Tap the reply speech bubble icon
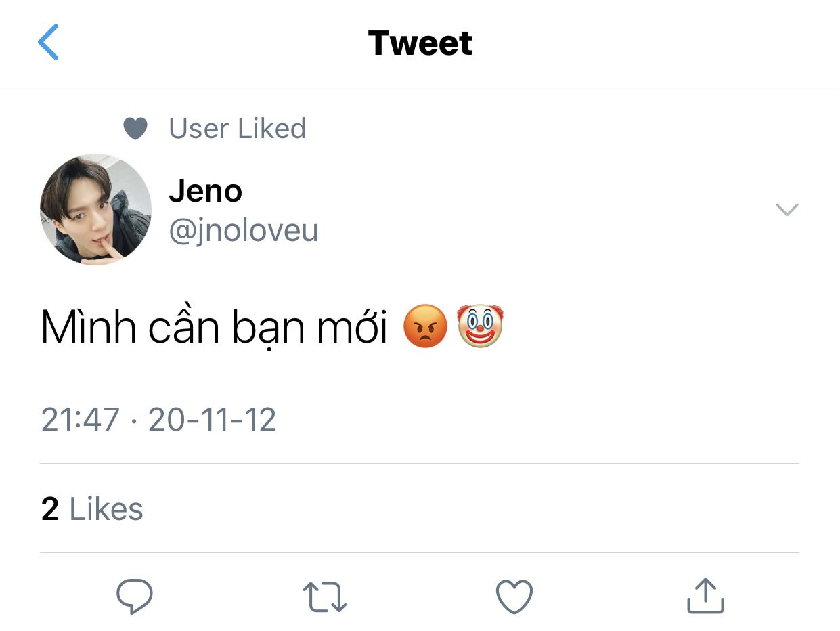Viewport: 840px width, 631px height. pyautogui.click(x=135, y=596)
